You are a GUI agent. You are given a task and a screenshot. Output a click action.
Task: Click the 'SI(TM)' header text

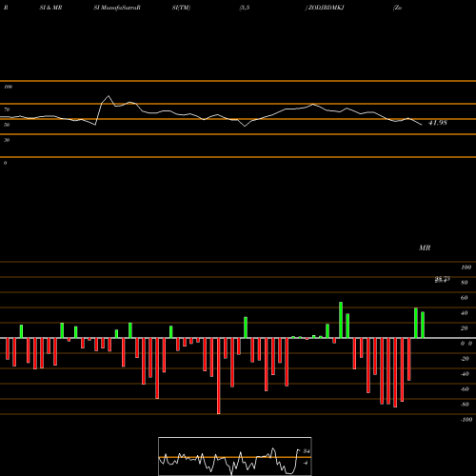[181, 8]
